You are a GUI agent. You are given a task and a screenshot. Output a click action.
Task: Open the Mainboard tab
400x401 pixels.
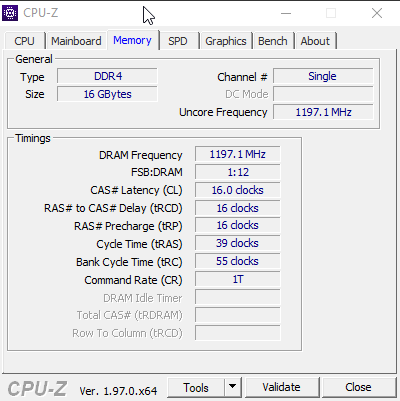tap(76, 41)
